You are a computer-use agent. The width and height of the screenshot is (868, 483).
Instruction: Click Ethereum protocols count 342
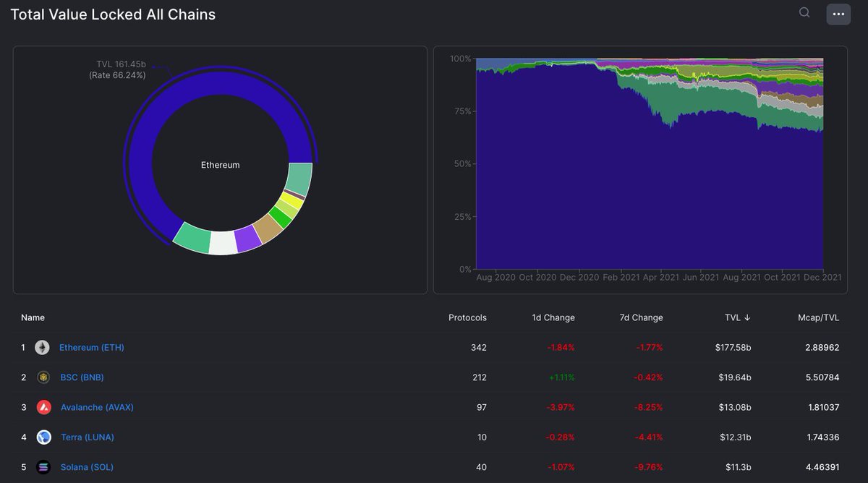pyautogui.click(x=479, y=348)
